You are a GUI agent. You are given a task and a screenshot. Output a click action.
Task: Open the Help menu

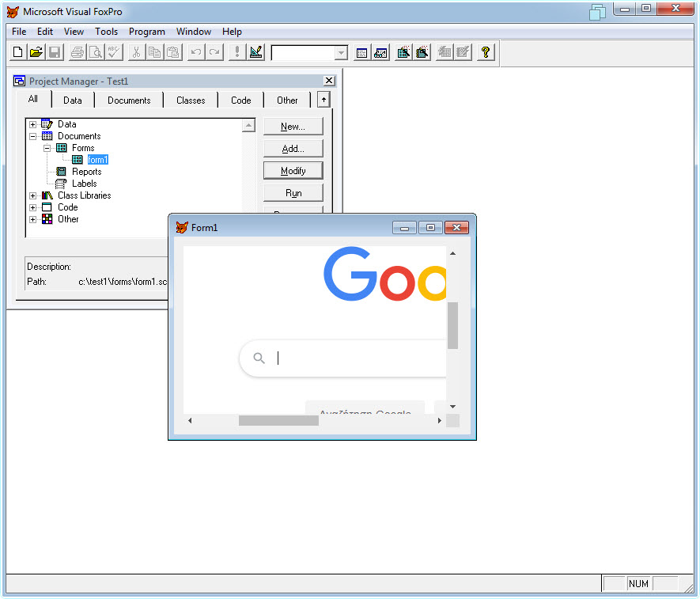click(x=232, y=32)
